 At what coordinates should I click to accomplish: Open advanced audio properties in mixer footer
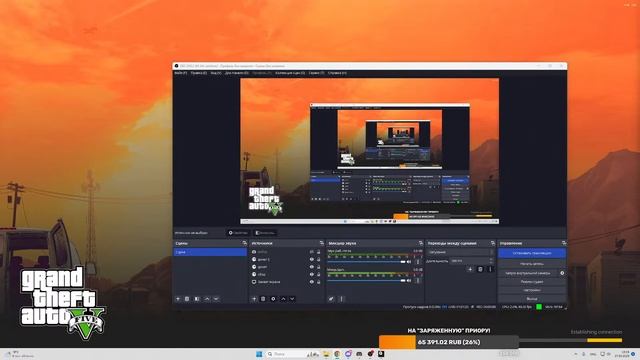(x=331, y=299)
